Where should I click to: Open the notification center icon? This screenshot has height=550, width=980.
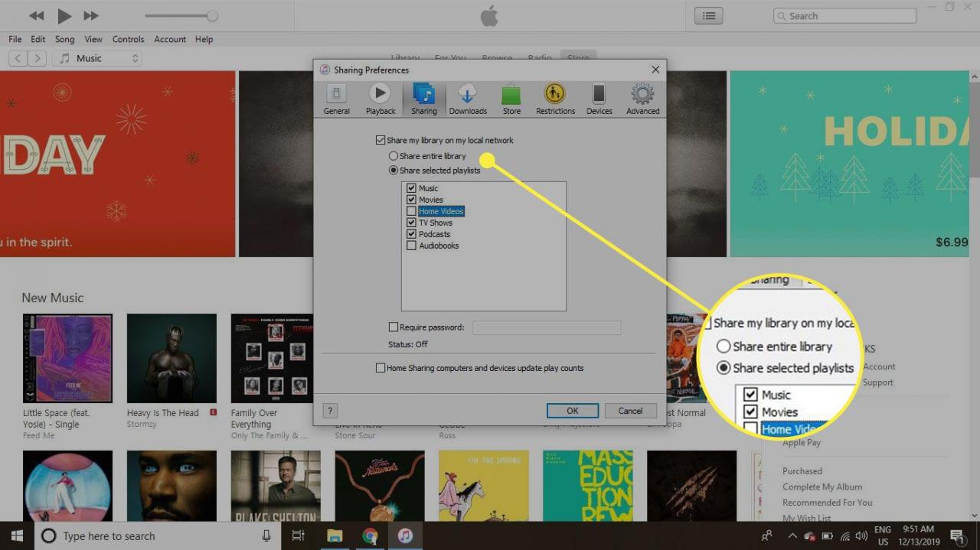coord(957,535)
